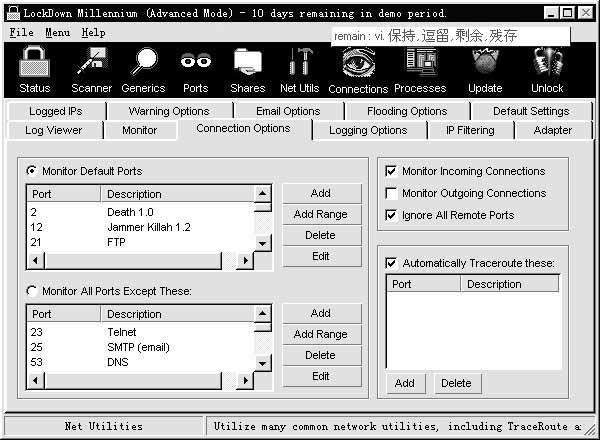Click right arrow of default ports horizontal scrollbar
600x440 pixels.
[x=245, y=261]
